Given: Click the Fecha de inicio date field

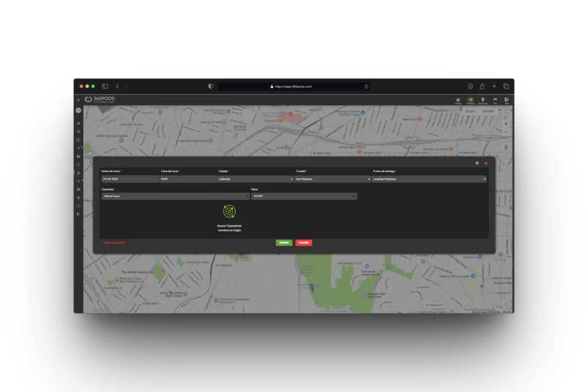Looking at the screenshot, I should click(x=130, y=179).
